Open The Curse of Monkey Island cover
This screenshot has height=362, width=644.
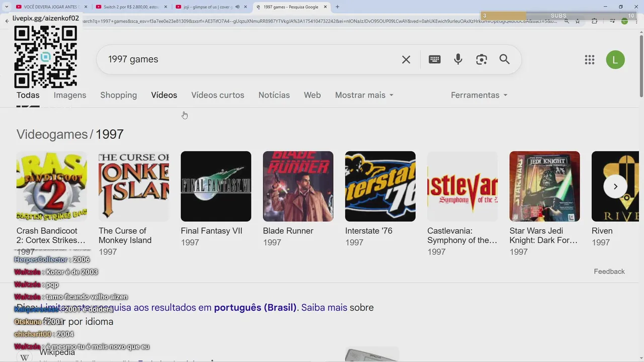[x=134, y=186]
